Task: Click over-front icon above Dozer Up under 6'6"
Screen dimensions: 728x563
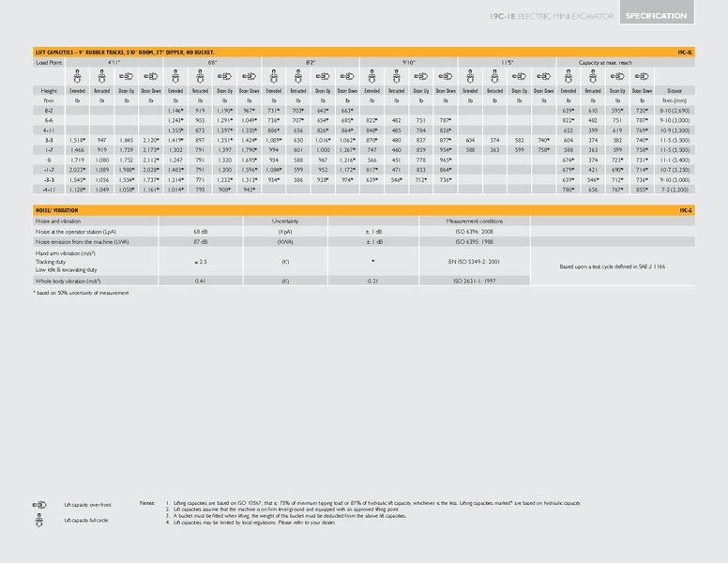Action: (x=225, y=76)
